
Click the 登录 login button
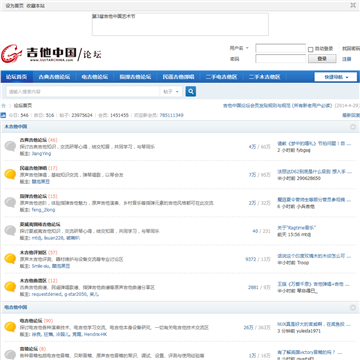[322, 59]
